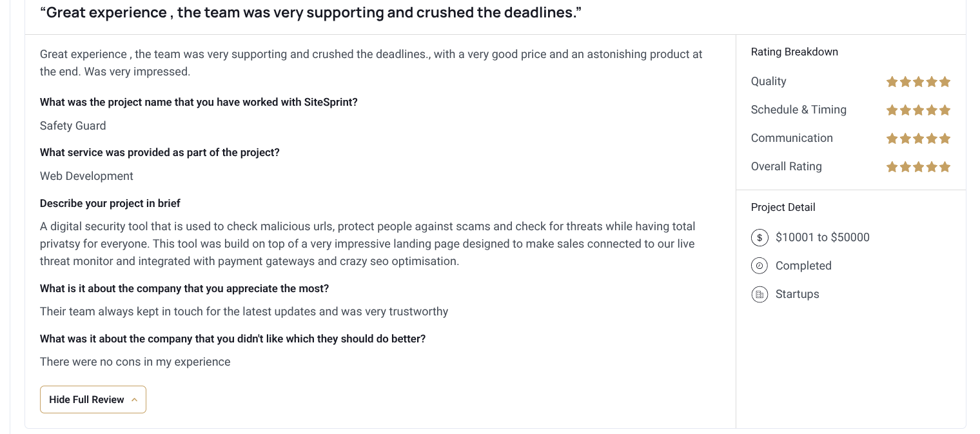Click the first star in Quality rating

[892, 82]
